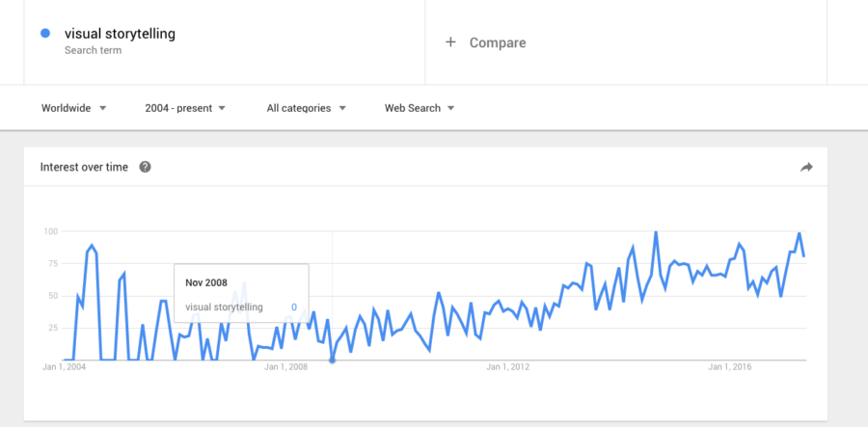Viewport: 868px width, 427px height.
Task: Click the Nov 2008 data point on the chart
Action: tap(332, 360)
